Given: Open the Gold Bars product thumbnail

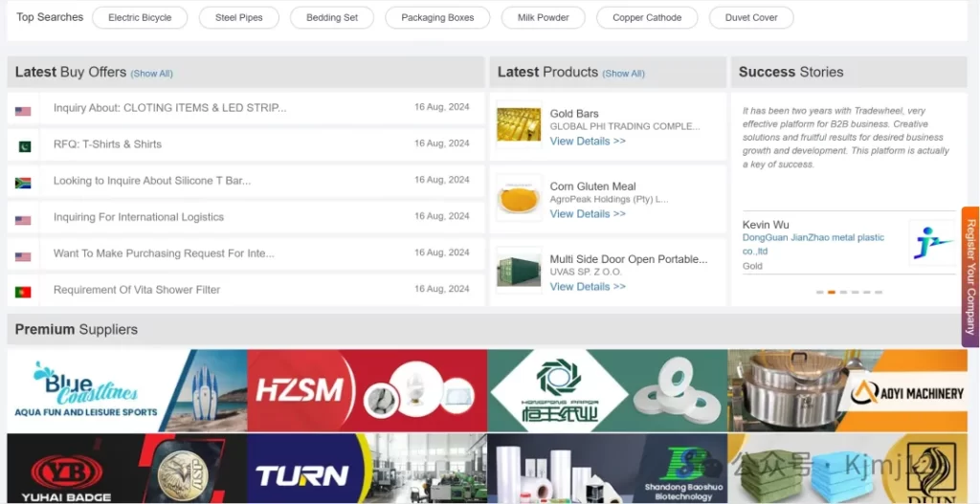Looking at the screenshot, I should click(x=519, y=124).
